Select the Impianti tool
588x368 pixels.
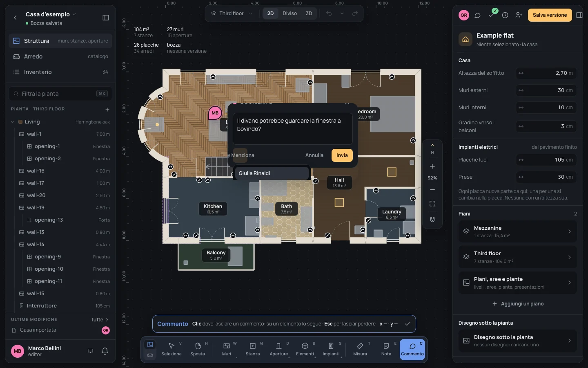tap(331, 349)
